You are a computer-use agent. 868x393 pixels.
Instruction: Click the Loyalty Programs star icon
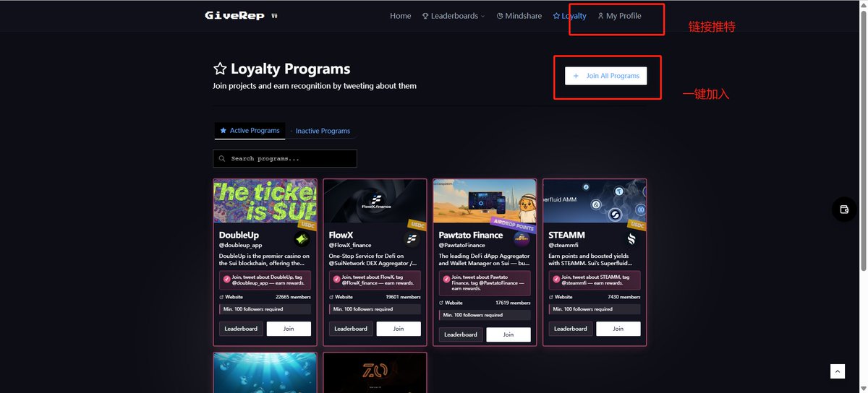[x=220, y=69]
